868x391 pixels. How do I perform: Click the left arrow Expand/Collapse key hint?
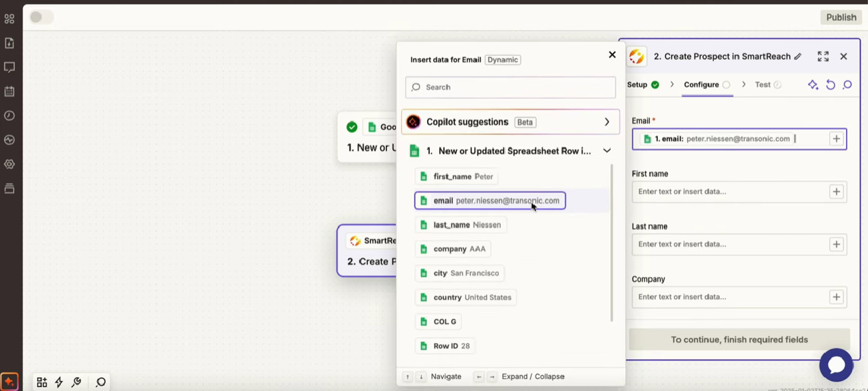478,376
